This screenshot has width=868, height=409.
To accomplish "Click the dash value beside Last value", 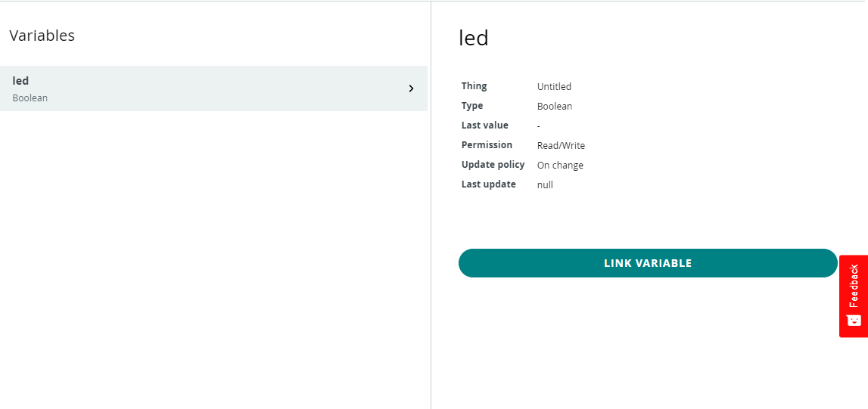I will pos(539,126).
